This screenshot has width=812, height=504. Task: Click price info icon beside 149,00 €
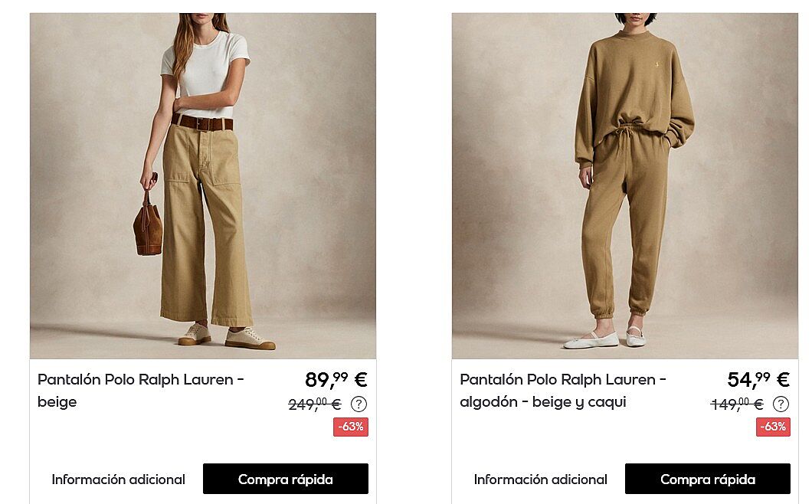tap(781, 404)
